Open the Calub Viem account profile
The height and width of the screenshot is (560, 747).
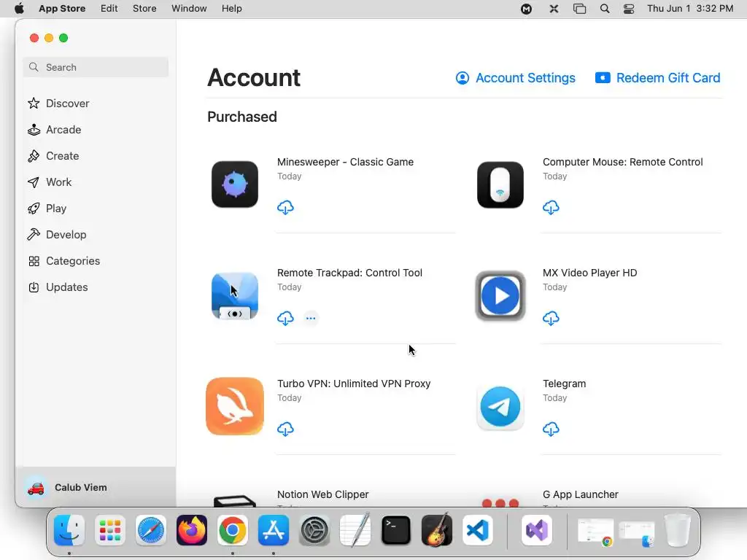click(96, 488)
